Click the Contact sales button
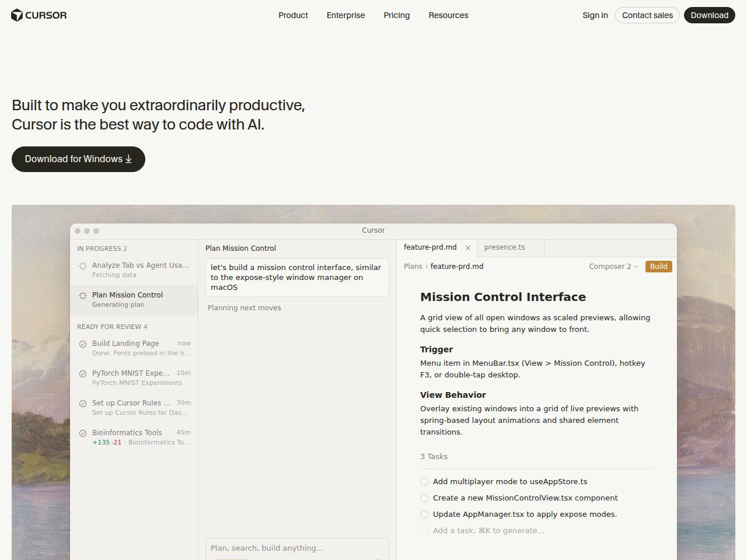This screenshot has width=747, height=560. click(x=647, y=15)
